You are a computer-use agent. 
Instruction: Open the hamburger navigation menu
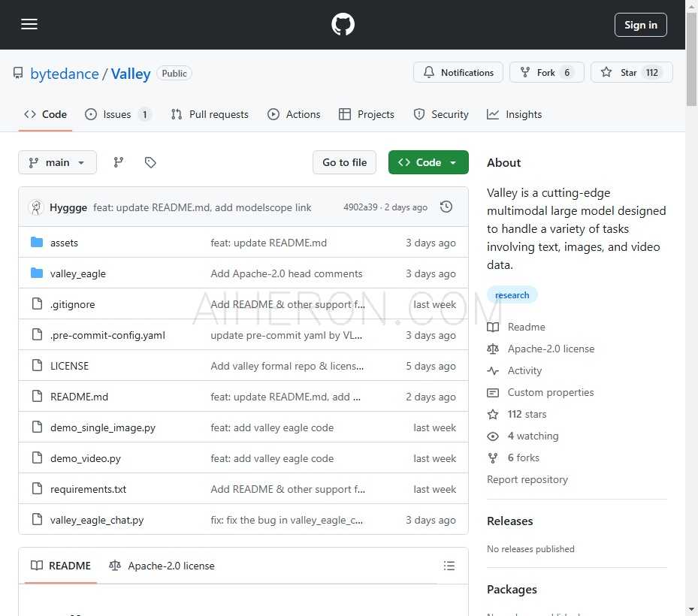29,25
